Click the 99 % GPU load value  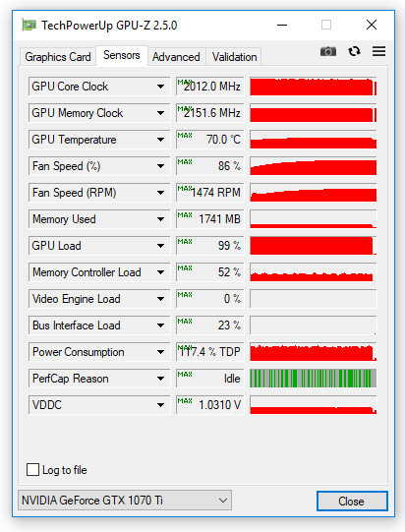(x=210, y=246)
